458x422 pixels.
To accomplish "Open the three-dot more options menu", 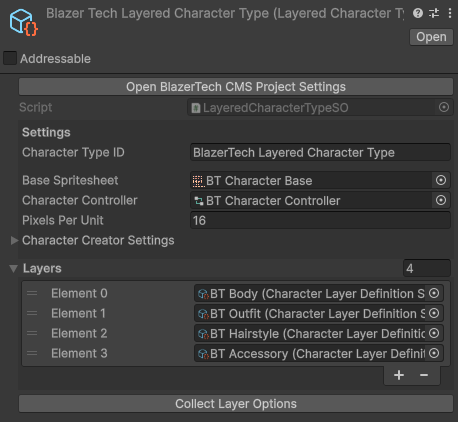I will [450, 13].
